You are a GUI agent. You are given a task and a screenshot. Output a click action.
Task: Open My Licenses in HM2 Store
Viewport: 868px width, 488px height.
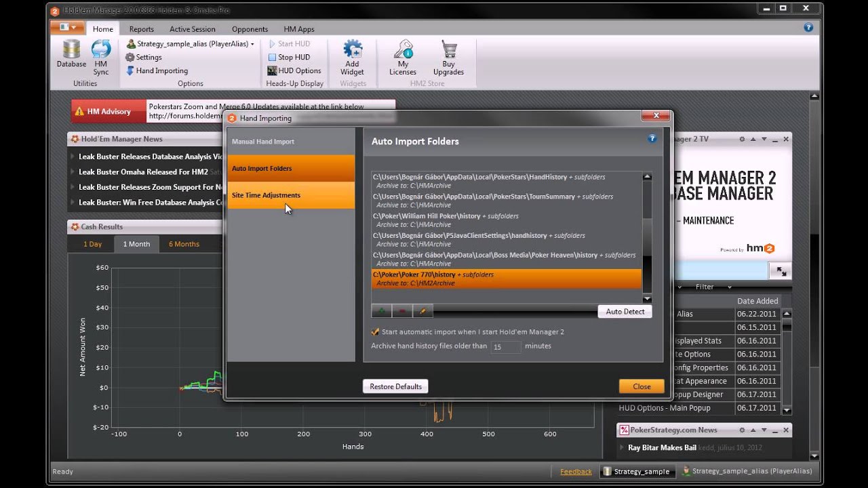point(403,58)
